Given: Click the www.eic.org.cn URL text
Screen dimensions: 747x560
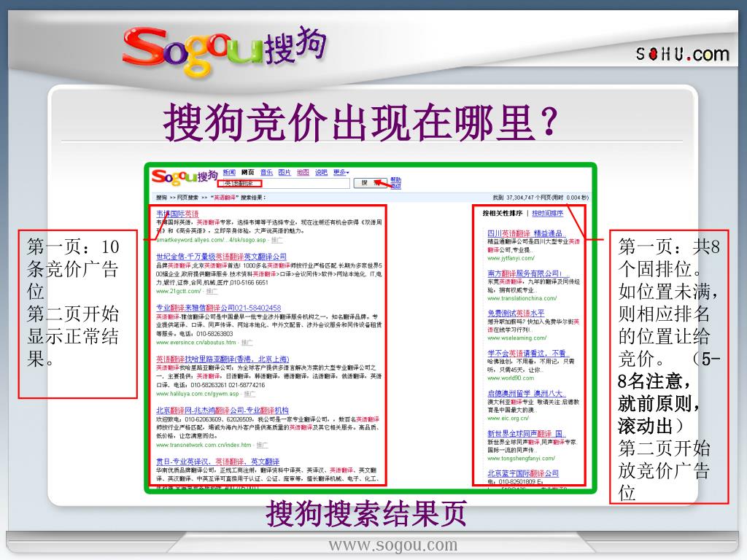Looking at the screenshot, I should pos(508,419).
